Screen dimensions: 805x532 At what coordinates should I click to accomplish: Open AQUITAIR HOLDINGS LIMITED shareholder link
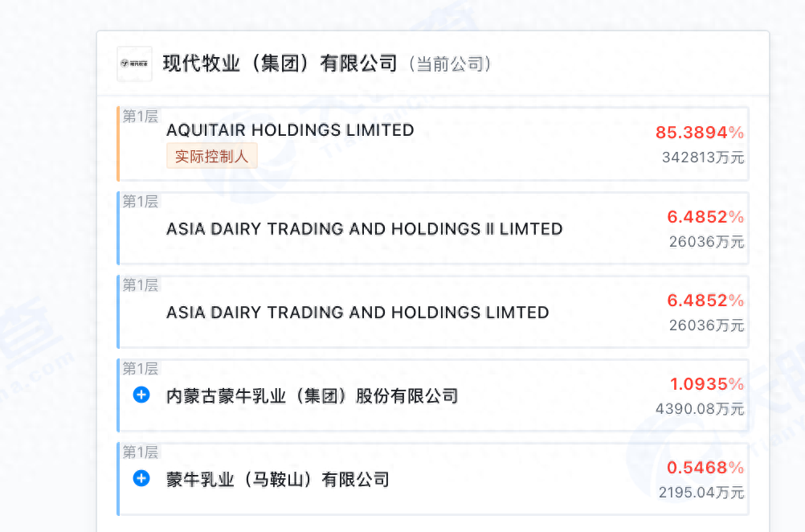(x=290, y=130)
